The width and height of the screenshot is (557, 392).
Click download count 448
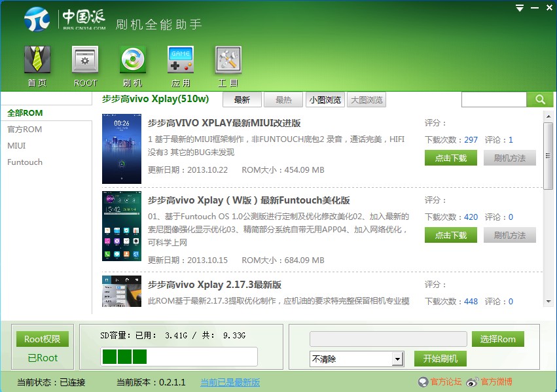click(x=471, y=302)
